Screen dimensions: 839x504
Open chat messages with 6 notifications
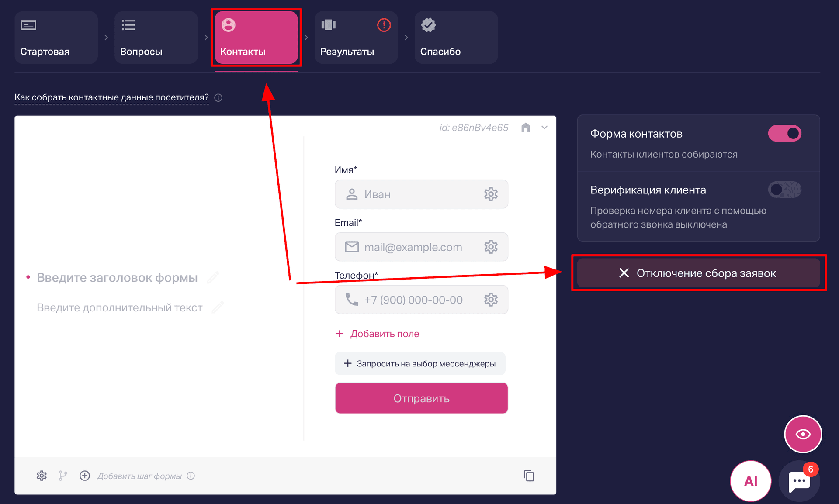pyautogui.click(x=799, y=481)
